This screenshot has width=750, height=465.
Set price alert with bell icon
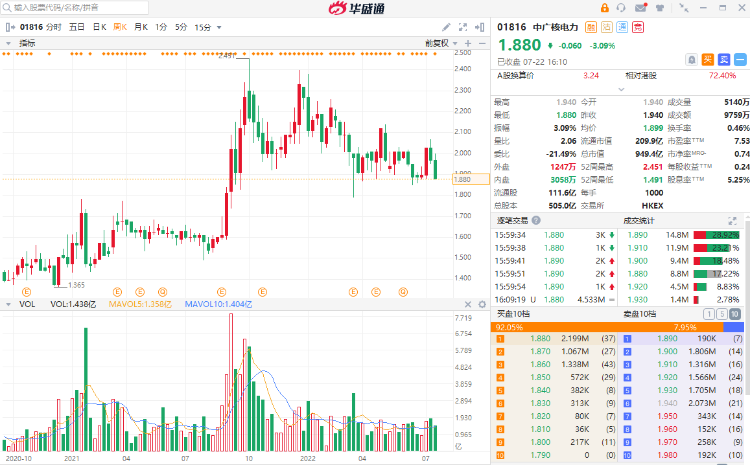[x=691, y=60]
